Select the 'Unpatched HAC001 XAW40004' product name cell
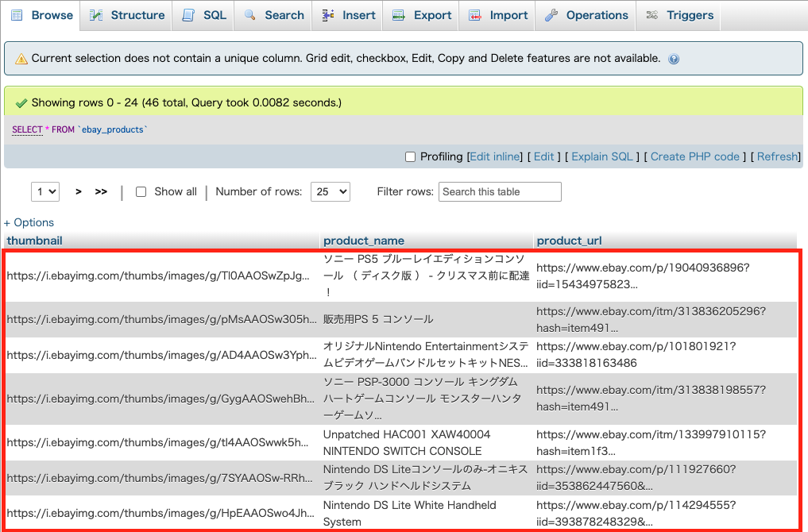 427,443
